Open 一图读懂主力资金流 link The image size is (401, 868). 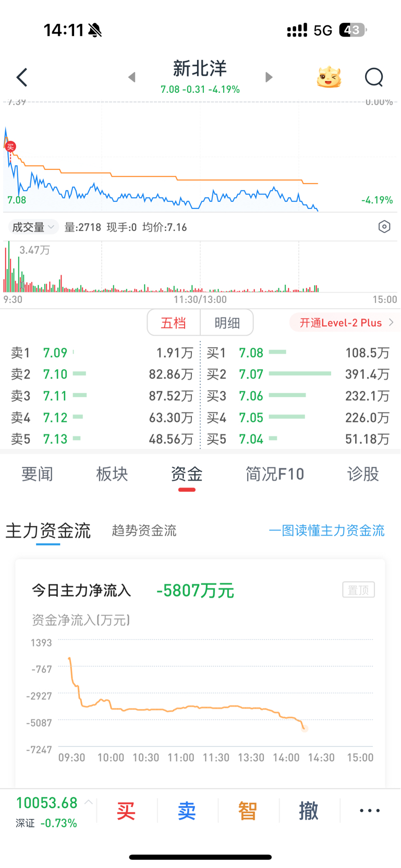326,531
